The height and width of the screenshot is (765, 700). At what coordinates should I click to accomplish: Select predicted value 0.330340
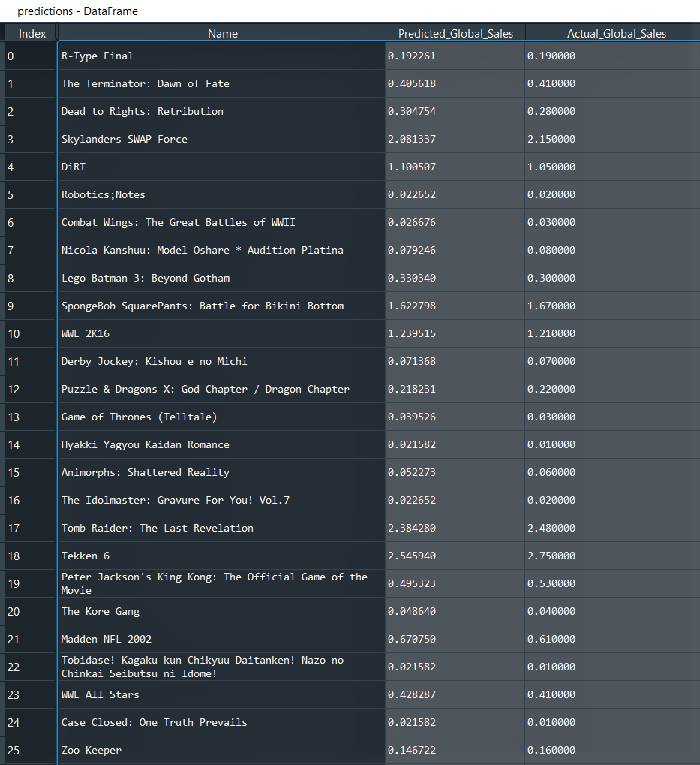click(455, 278)
